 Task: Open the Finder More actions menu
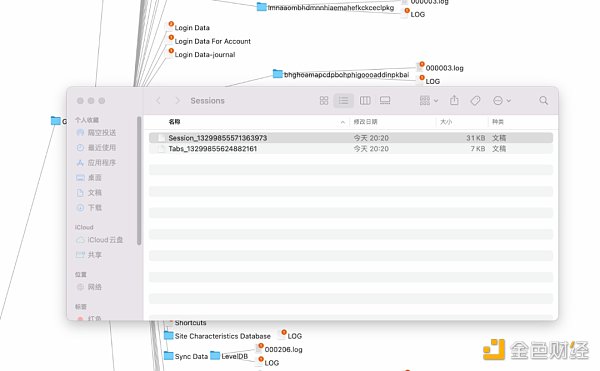coord(502,101)
